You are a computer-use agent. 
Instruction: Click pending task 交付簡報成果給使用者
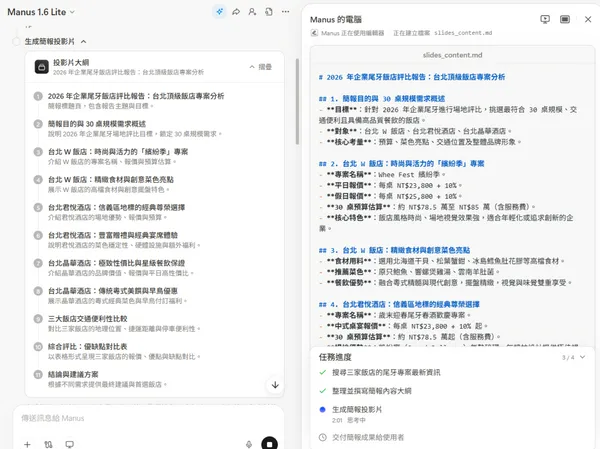(x=368, y=437)
